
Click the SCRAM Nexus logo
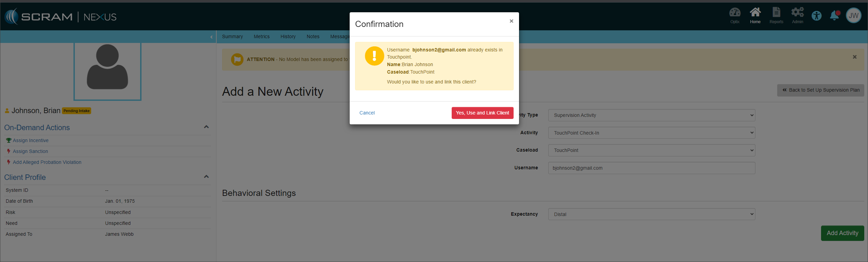tap(61, 17)
